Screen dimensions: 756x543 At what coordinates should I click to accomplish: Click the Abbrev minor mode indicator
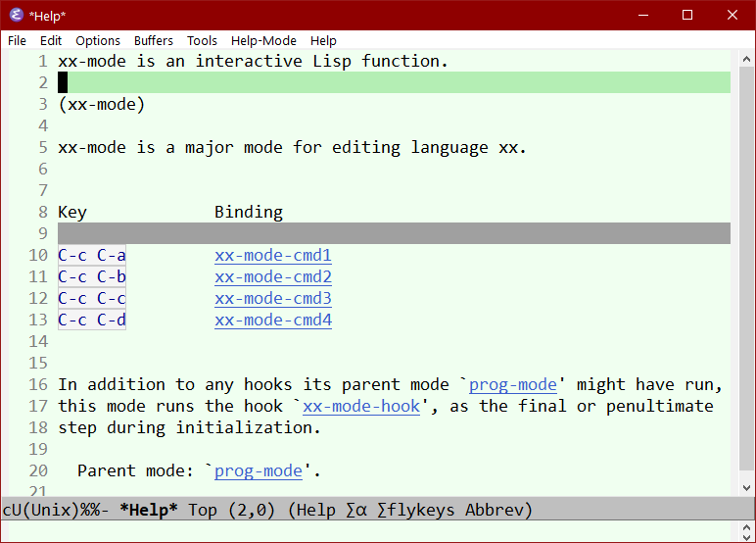pyautogui.click(x=495, y=510)
